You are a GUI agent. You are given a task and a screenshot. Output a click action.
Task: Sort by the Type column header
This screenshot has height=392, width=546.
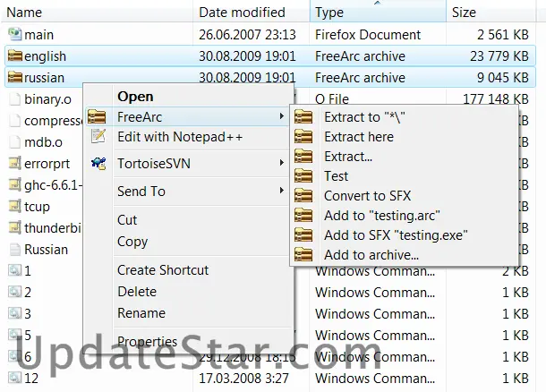tap(378, 13)
